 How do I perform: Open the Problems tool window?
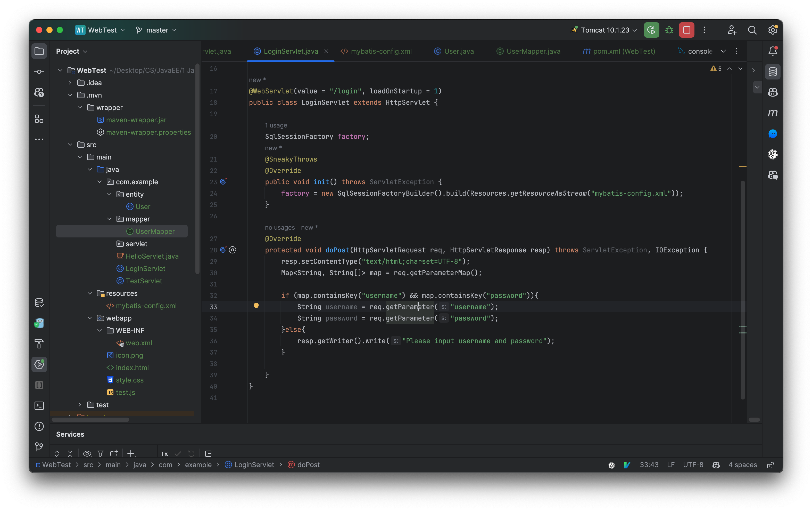39,426
